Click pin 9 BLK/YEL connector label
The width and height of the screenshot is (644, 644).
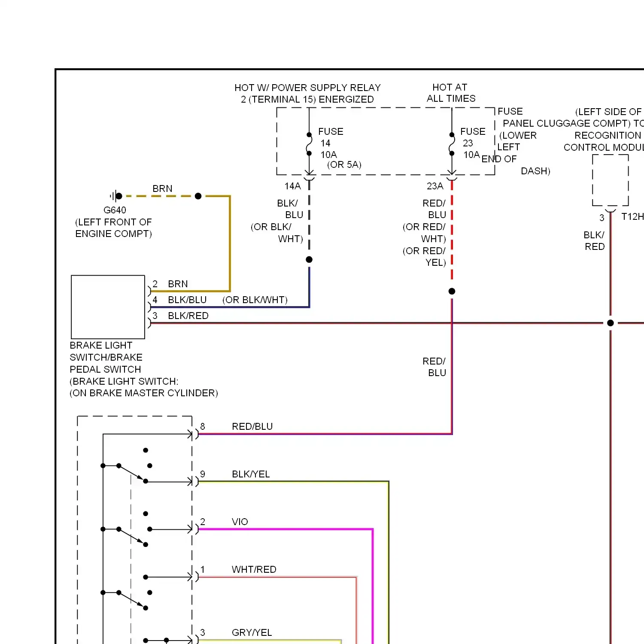(235, 474)
